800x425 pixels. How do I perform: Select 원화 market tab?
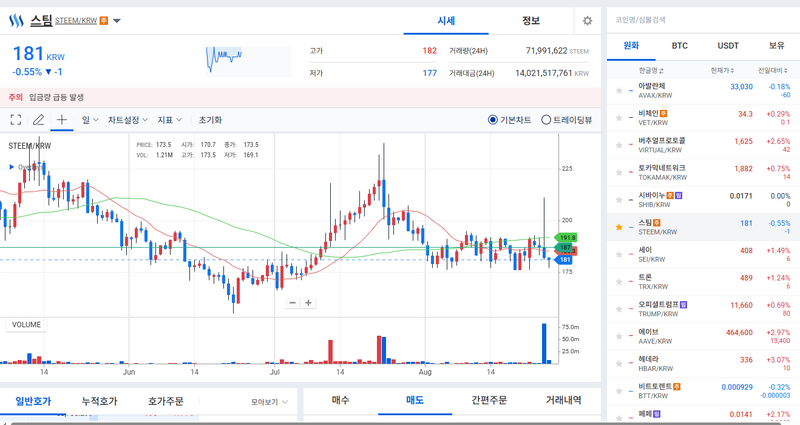[x=631, y=46]
